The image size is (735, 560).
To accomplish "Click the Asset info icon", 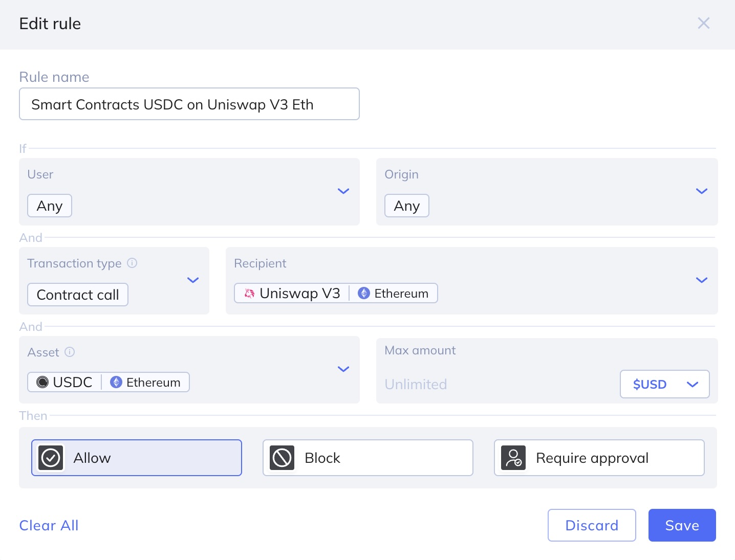I will [x=70, y=352].
